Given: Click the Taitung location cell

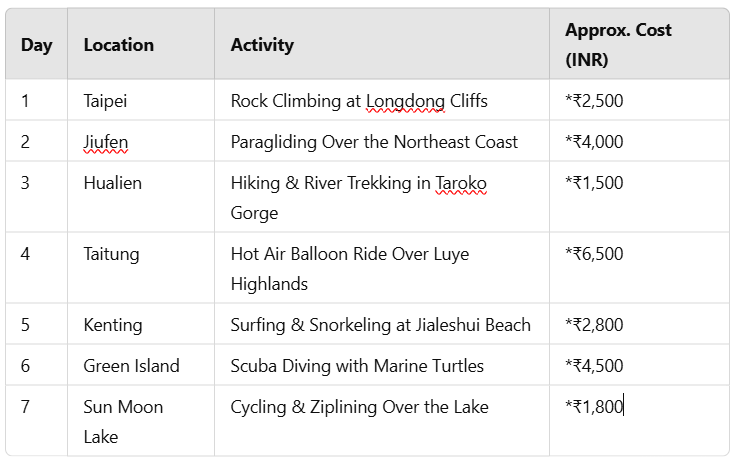Looking at the screenshot, I should click(141, 268).
